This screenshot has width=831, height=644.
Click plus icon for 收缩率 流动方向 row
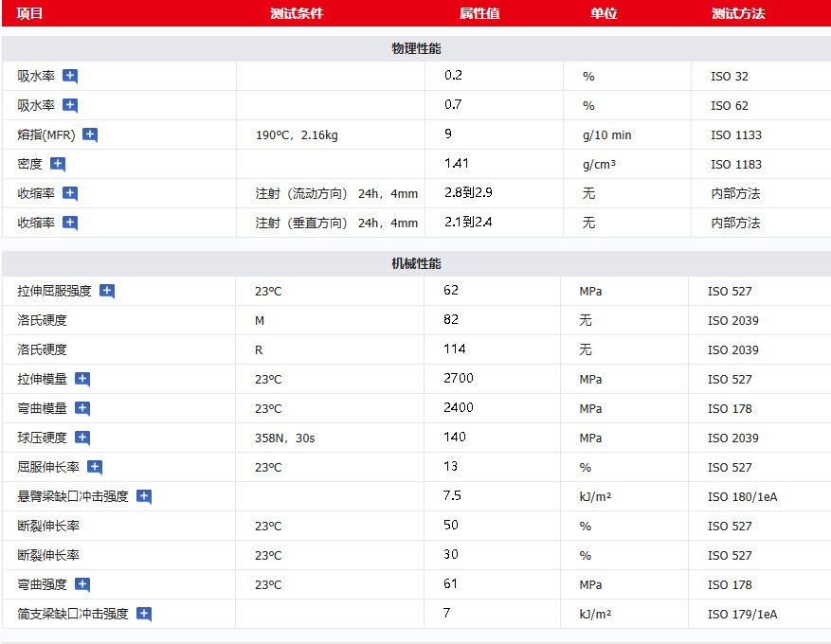(70, 193)
